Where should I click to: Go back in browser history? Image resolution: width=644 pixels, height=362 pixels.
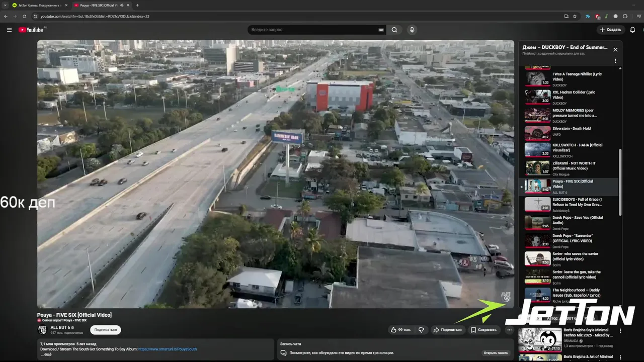[x=6, y=16]
